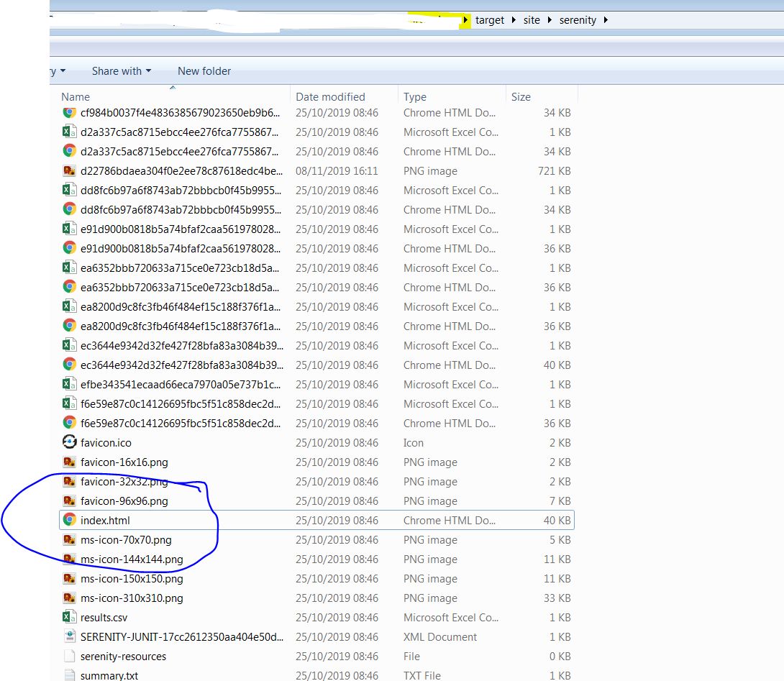Click Chrome icon next to index.html
The height and width of the screenshot is (681, 784).
tap(70, 520)
